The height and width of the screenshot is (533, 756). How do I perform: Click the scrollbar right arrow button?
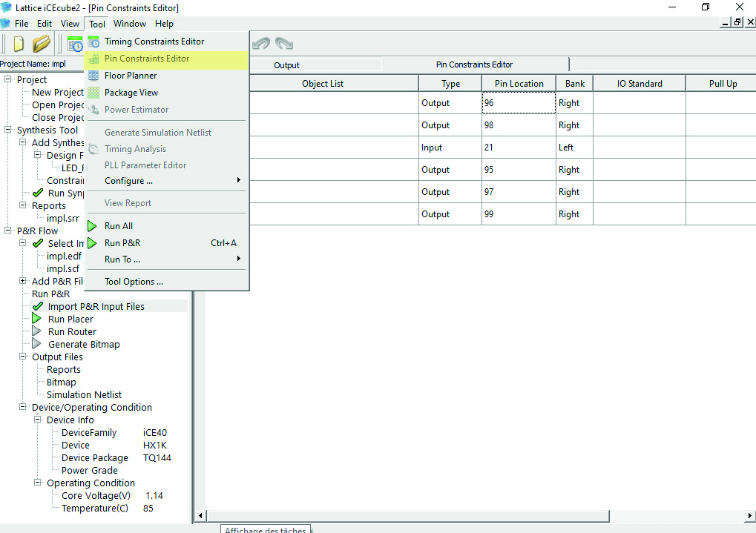pos(750,516)
